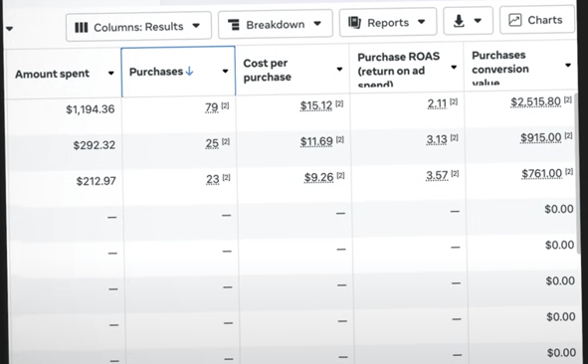The width and height of the screenshot is (588, 364).
Task: Click the 3.57 ROAS value
Action: (x=437, y=175)
